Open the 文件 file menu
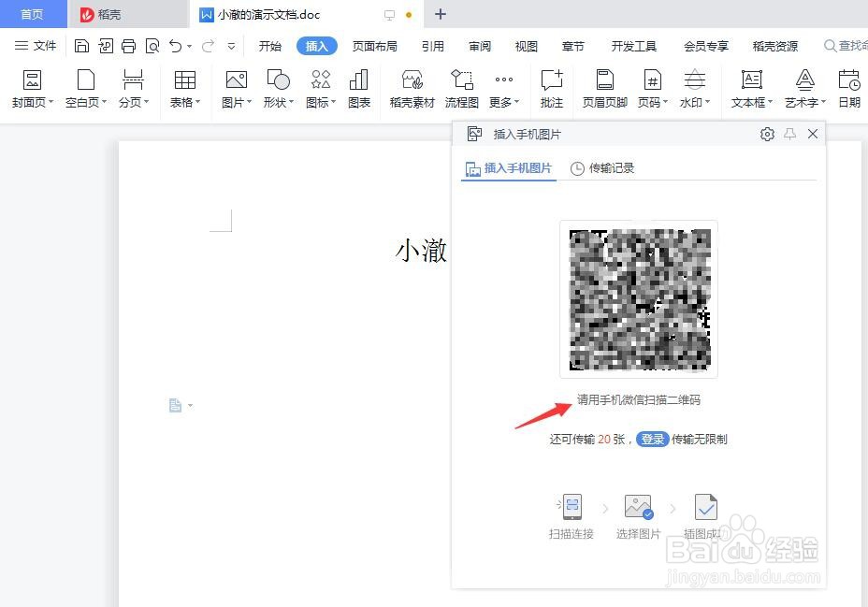 [x=35, y=44]
